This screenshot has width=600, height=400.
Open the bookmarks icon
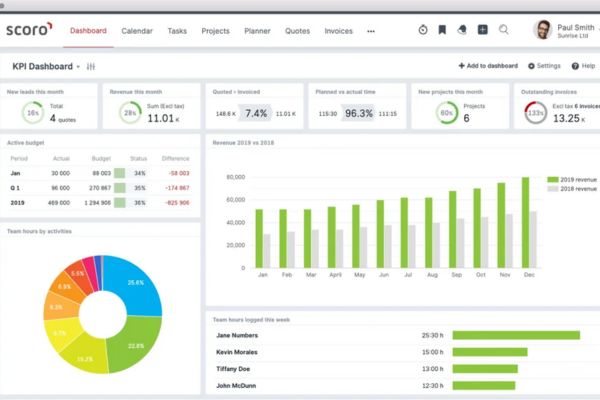(x=442, y=29)
